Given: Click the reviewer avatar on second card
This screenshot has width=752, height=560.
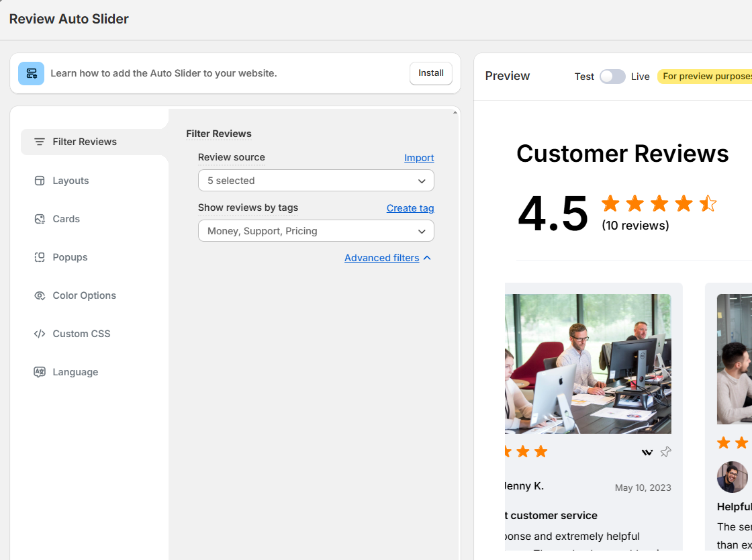Looking at the screenshot, I should [732, 477].
